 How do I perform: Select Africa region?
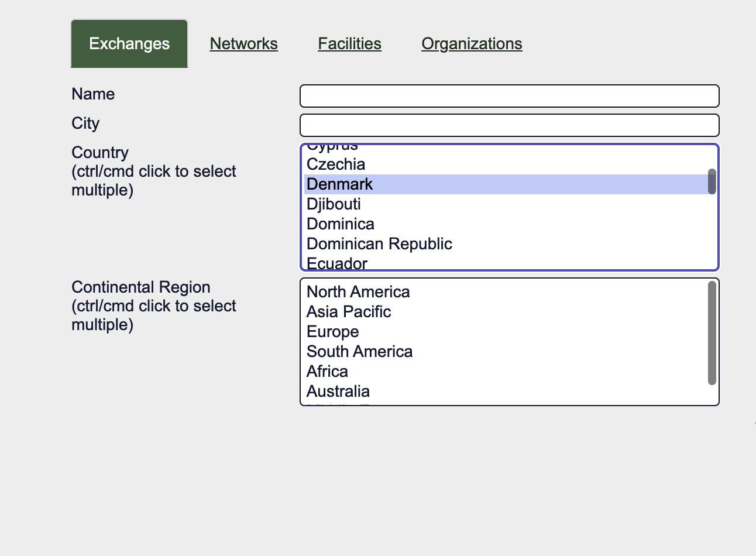coord(506,372)
